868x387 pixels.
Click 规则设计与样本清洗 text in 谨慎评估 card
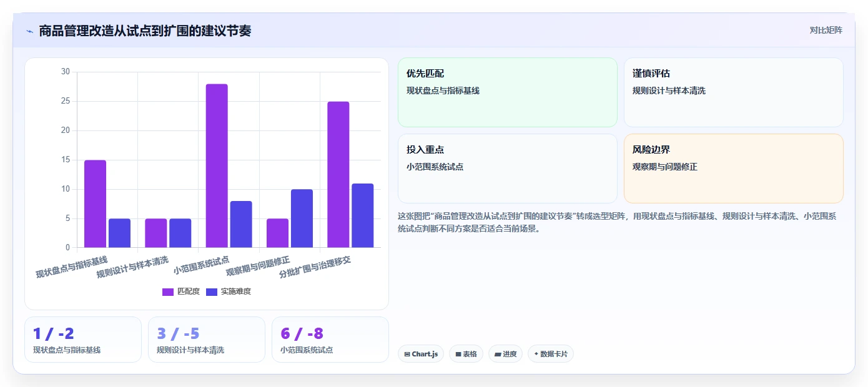point(669,91)
